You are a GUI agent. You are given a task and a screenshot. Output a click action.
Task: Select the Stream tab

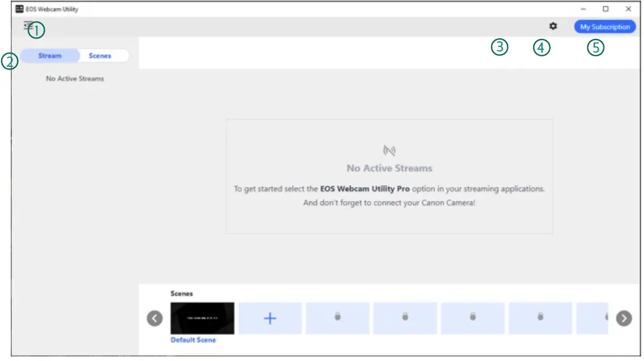click(x=49, y=55)
